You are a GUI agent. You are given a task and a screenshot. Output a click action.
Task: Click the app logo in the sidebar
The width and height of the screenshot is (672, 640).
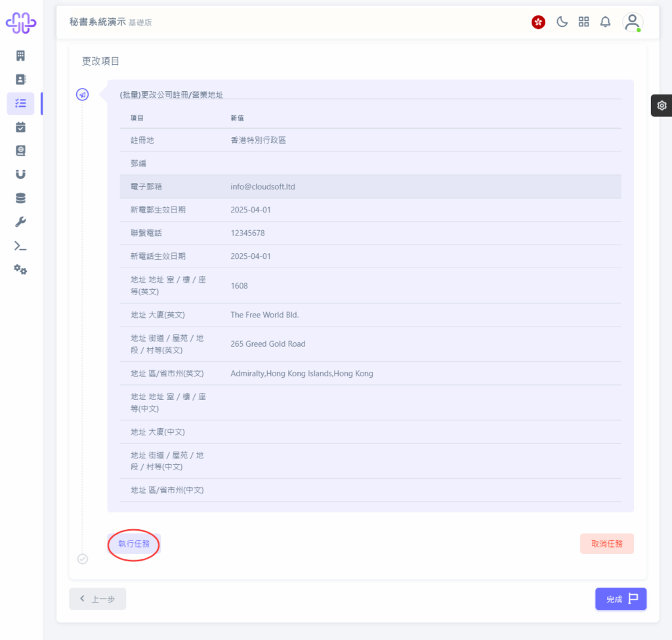point(20,22)
